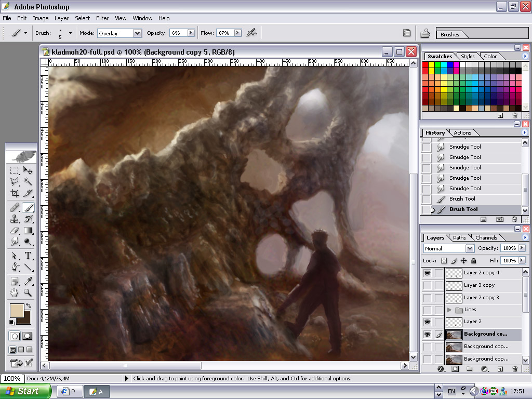Add a layer style in Layers panel
The width and height of the screenshot is (532, 399).
pyautogui.click(x=441, y=369)
